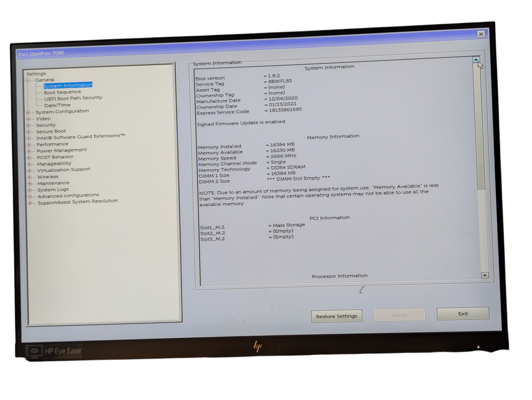Select POST Behavior label
This screenshot has height=400, width=532.
coord(55,157)
